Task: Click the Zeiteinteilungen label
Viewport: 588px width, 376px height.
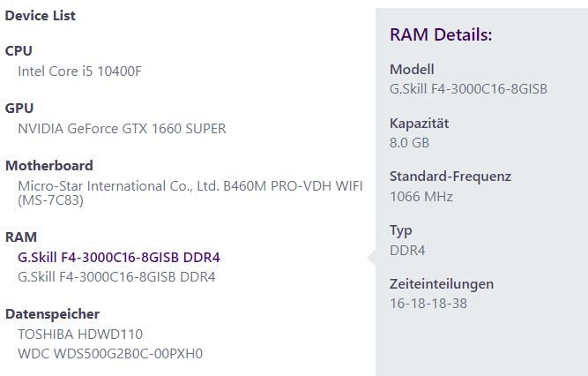Action: (x=441, y=284)
